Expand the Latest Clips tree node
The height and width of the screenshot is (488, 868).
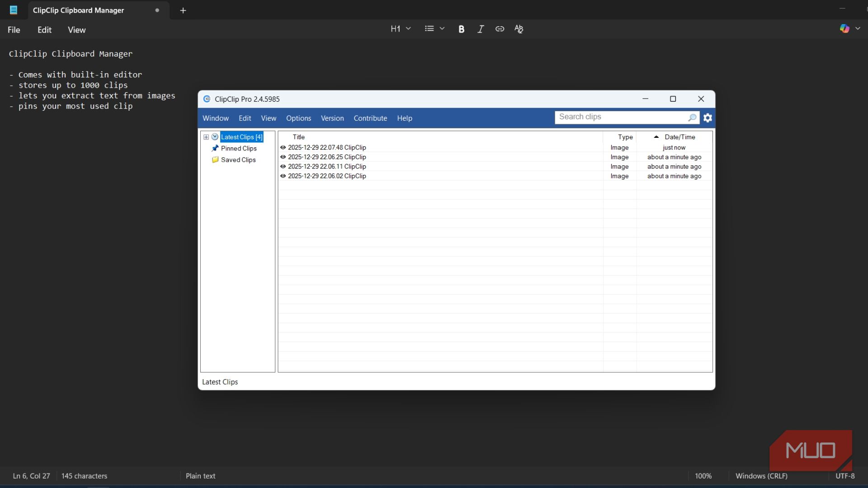pyautogui.click(x=206, y=137)
